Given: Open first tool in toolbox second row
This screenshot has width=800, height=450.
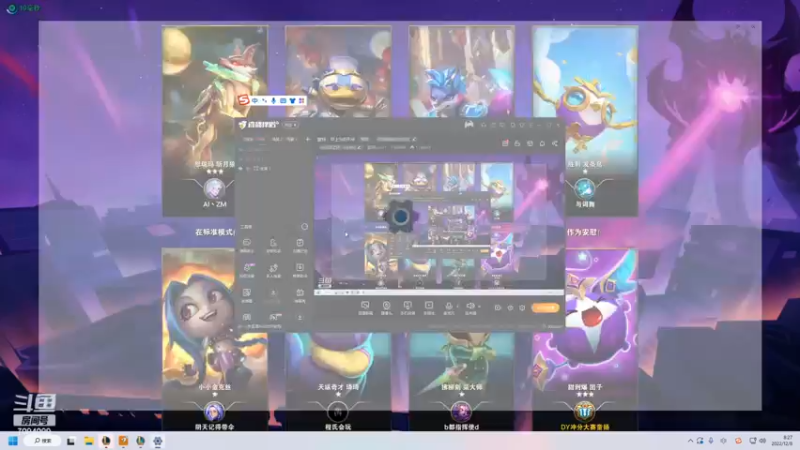Looking at the screenshot, I should (247, 270).
